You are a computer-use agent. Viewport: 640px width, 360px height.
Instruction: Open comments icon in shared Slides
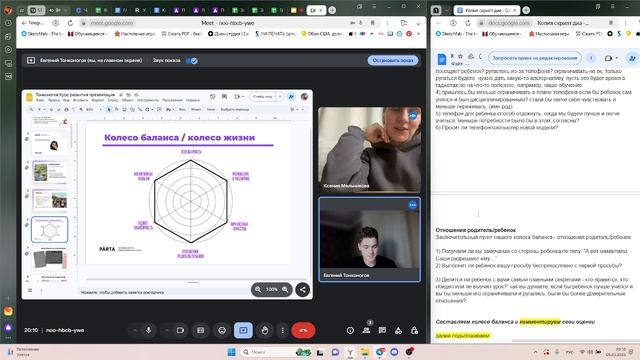224,96
